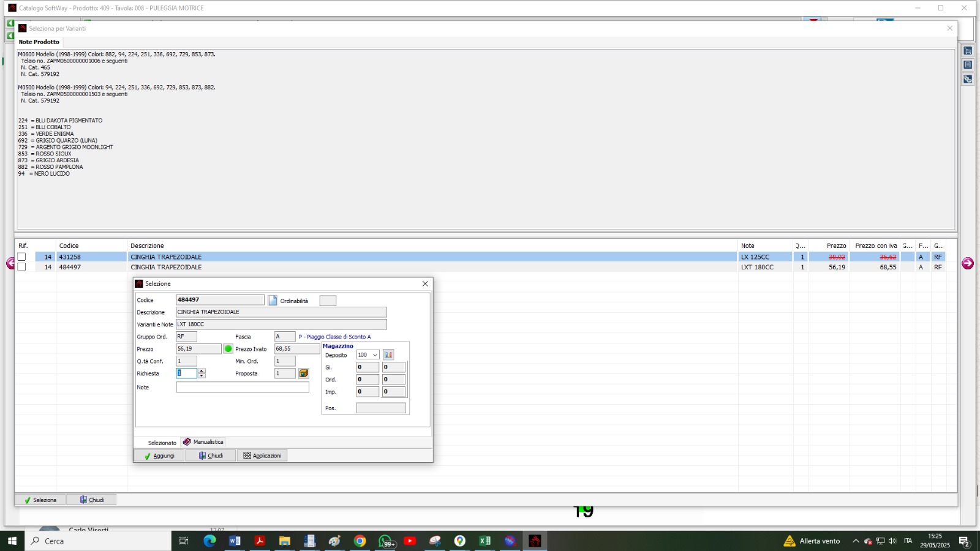Click the package icon next to Proposta

[x=304, y=373]
